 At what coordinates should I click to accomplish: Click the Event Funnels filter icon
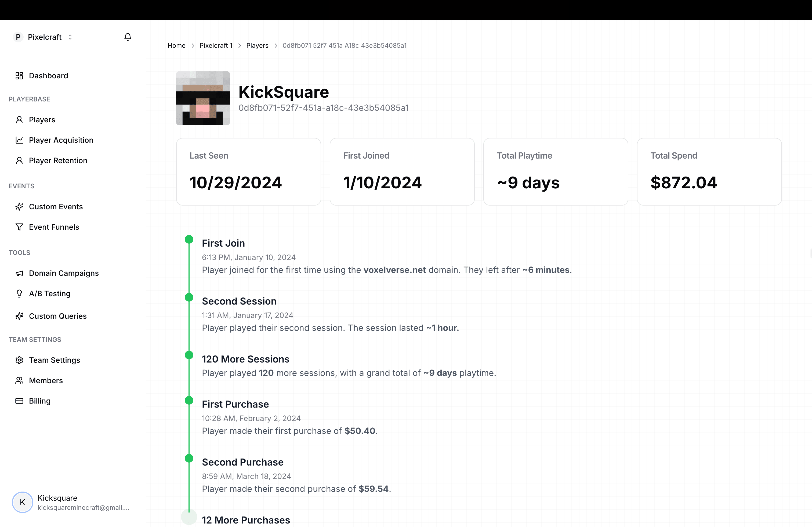tap(19, 227)
